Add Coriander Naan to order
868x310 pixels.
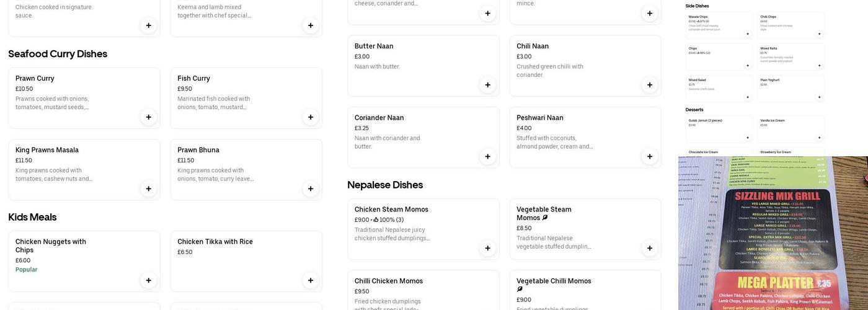(x=487, y=156)
